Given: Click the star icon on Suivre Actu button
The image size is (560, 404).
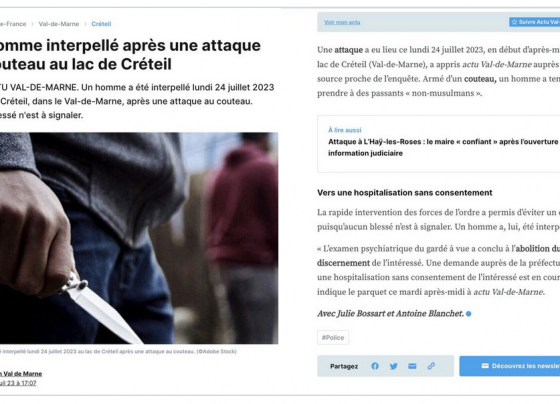Looking at the screenshot, I should (x=514, y=22).
